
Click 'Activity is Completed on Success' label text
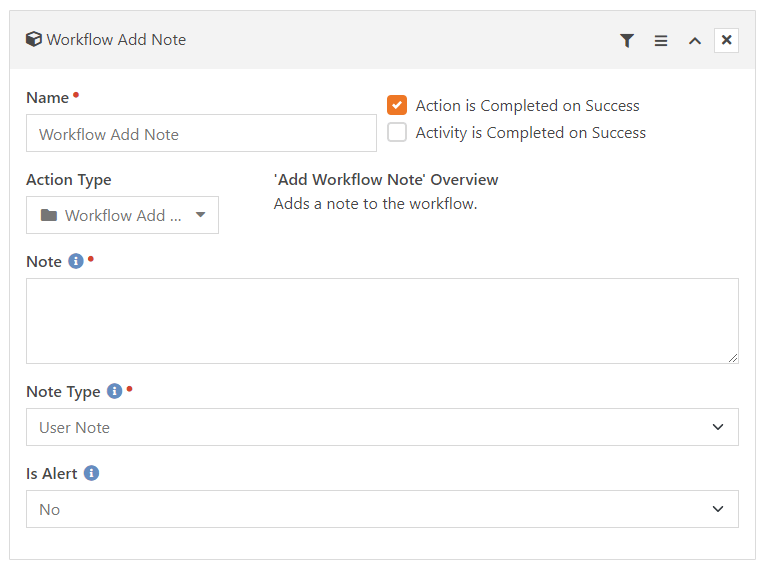pyautogui.click(x=530, y=133)
